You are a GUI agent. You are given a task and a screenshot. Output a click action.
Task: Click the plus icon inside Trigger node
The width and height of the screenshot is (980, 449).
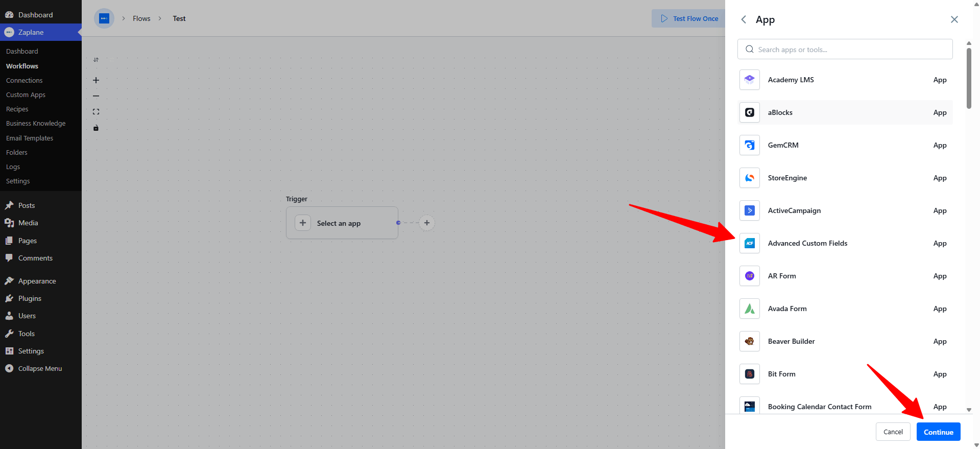303,223
